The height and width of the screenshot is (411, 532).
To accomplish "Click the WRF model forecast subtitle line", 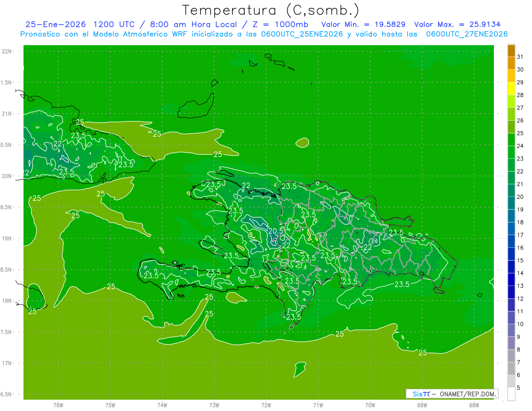I will tap(264, 34).
